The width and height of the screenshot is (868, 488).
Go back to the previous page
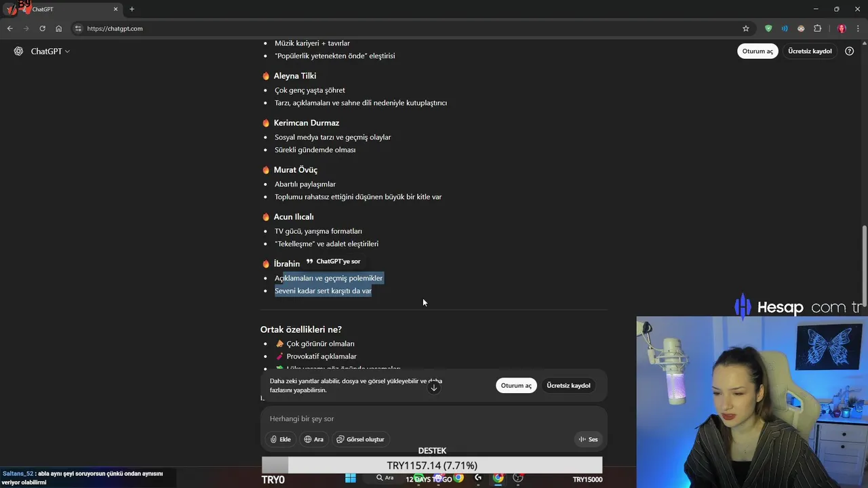coord(9,28)
